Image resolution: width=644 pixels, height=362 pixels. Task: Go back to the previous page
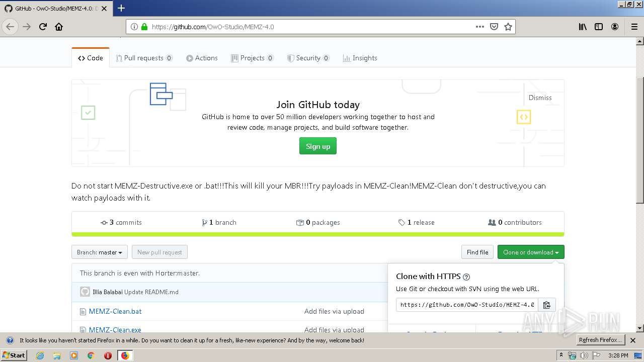(10, 27)
